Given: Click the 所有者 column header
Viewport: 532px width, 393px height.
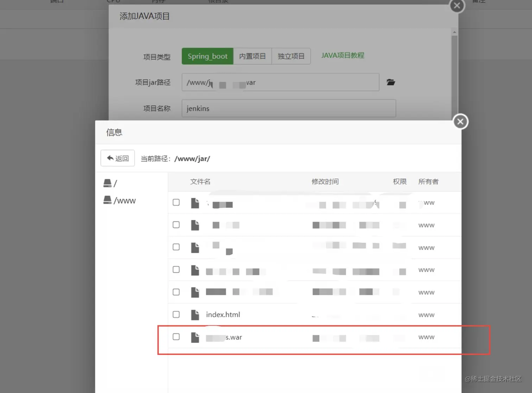Looking at the screenshot, I should tap(428, 182).
